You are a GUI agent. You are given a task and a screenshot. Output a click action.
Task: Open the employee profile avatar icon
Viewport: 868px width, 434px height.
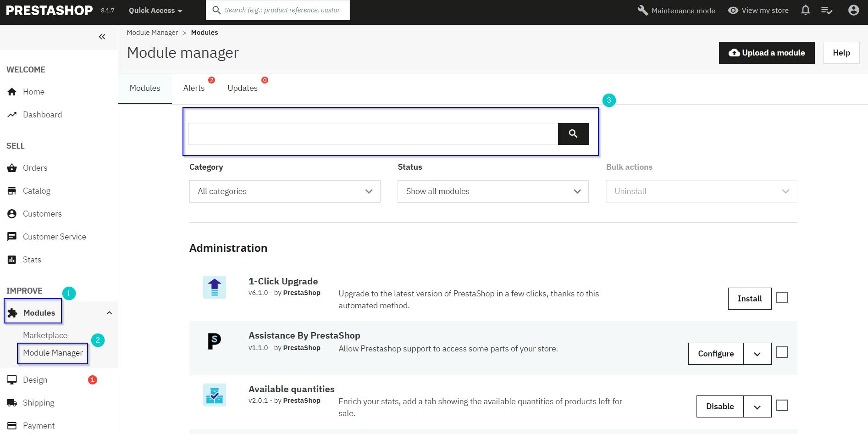pyautogui.click(x=853, y=10)
